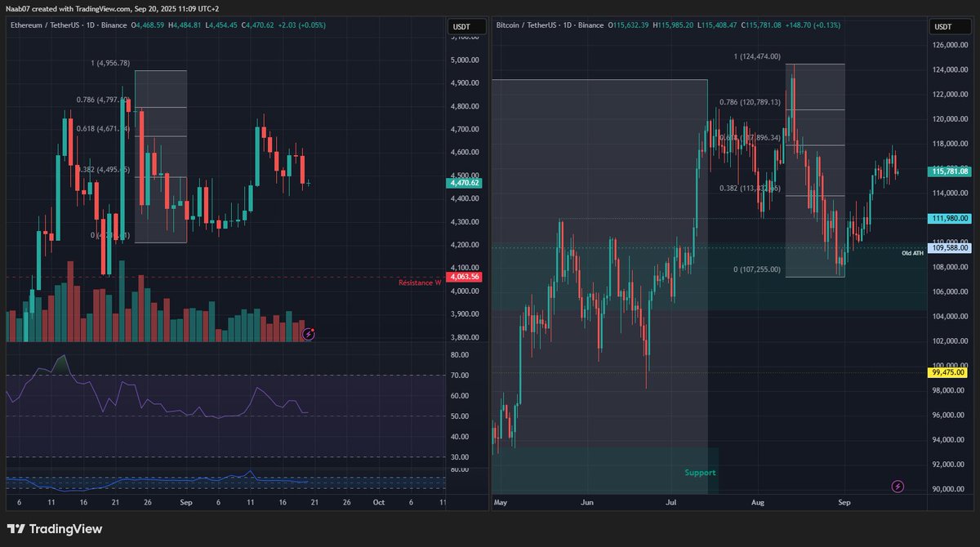Click "70.00" on the RSI scale
Screen dimensions: 980x547
pos(458,376)
